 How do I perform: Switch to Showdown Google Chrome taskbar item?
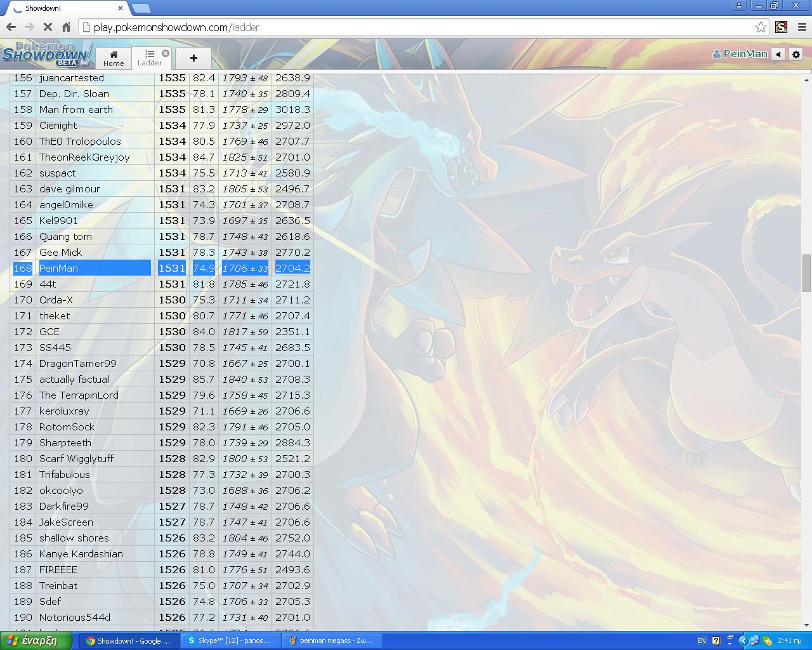click(129, 640)
